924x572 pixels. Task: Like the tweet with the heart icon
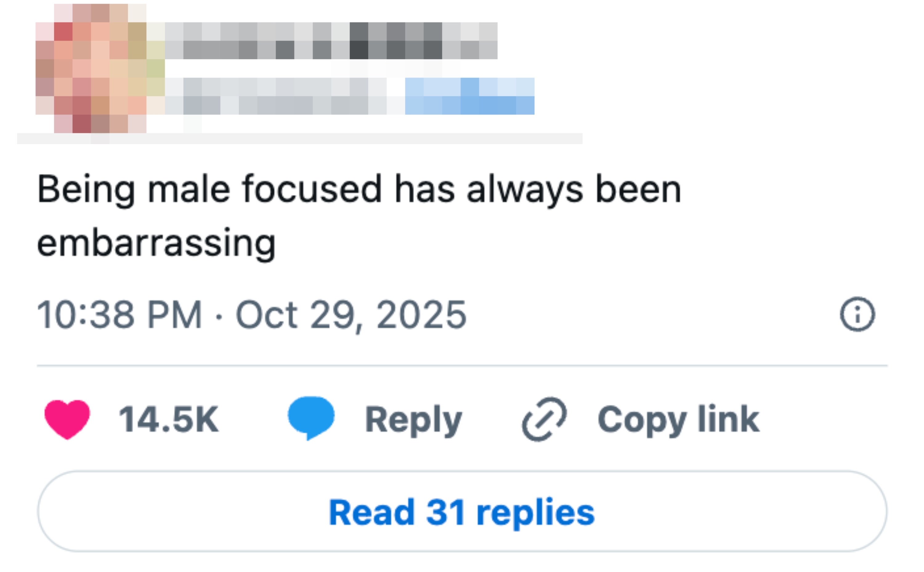click(67, 419)
